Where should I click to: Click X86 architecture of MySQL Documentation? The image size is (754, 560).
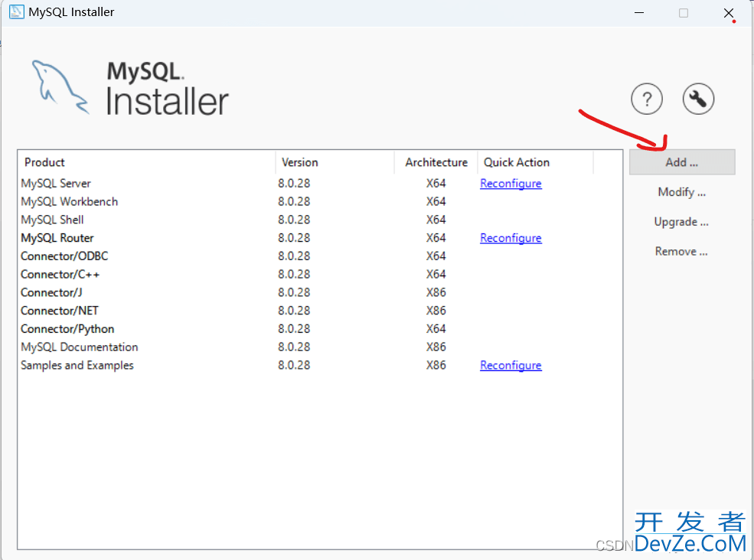pos(436,347)
